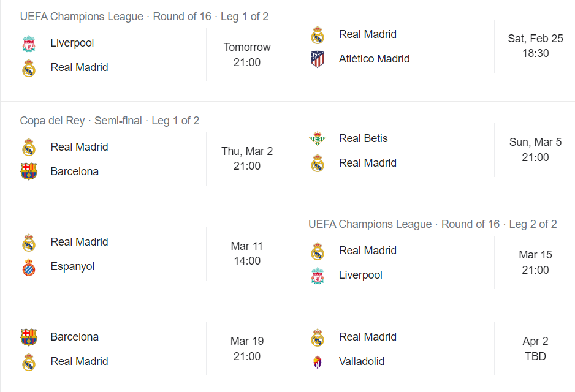Open the Copa del Rey Semi-final heading
Screen dimensions: 575x392
tap(110, 121)
